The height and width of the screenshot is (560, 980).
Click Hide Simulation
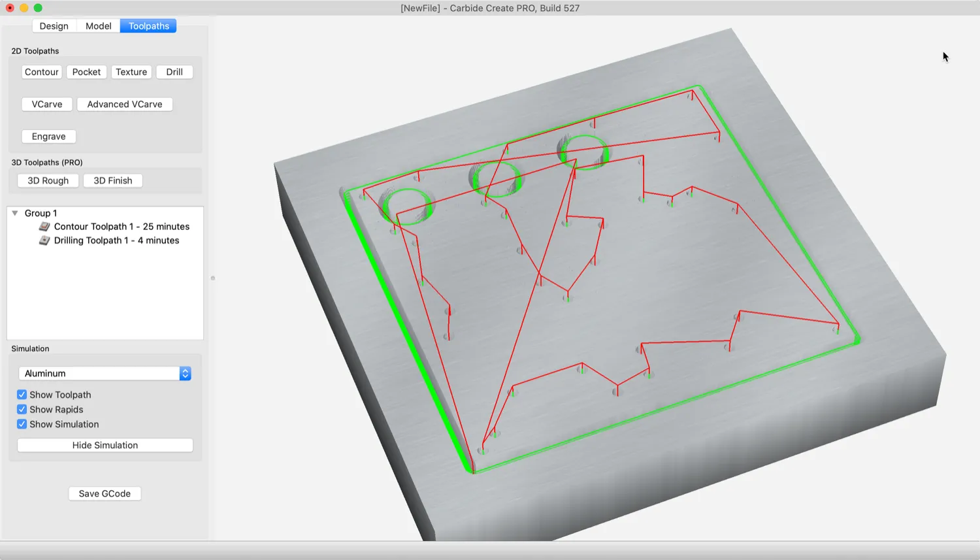(105, 445)
